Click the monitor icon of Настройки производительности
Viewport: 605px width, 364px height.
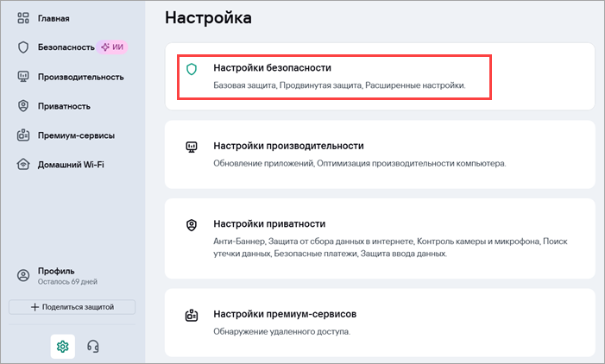(192, 147)
